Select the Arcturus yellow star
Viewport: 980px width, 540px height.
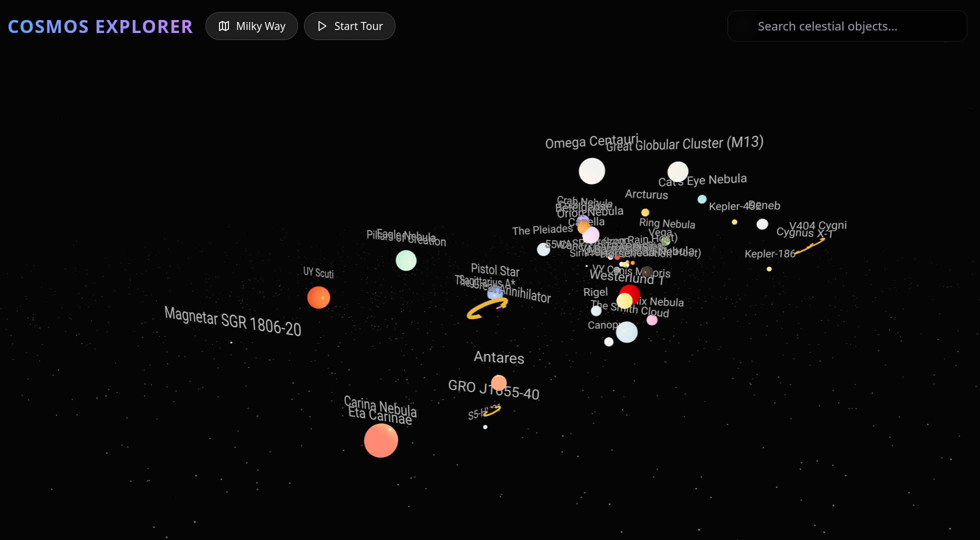(645, 212)
